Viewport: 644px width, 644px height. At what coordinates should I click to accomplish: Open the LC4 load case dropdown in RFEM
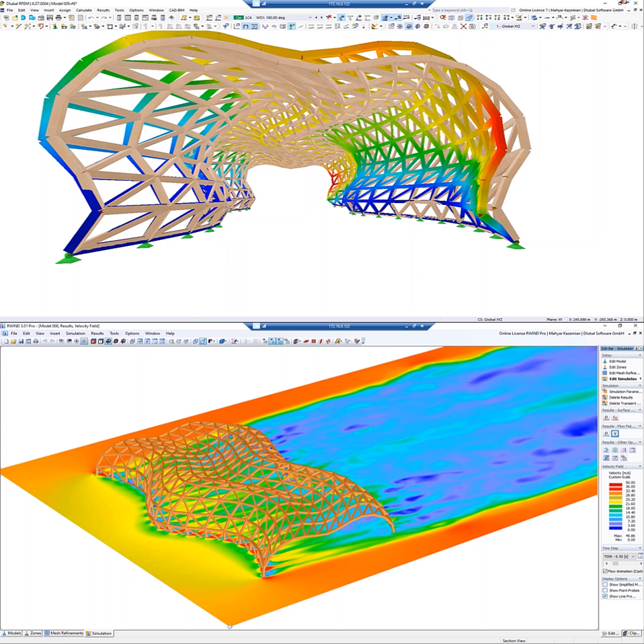click(x=309, y=16)
